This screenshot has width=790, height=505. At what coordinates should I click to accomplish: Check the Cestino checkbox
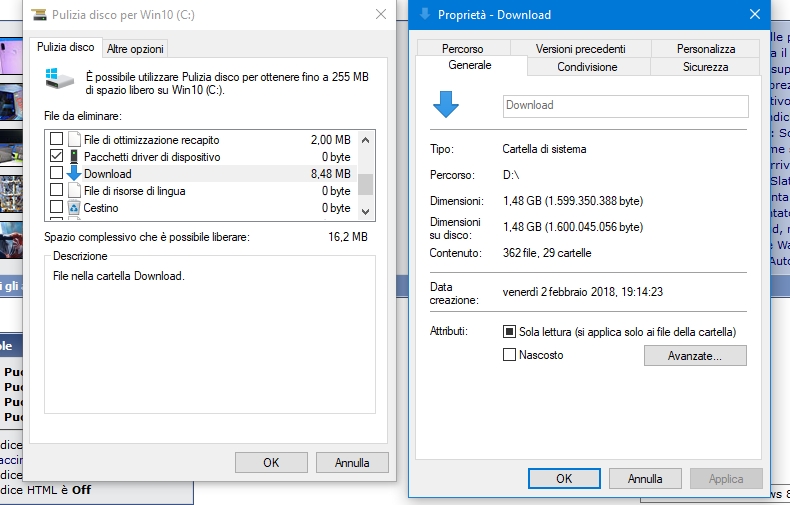[x=56, y=207]
